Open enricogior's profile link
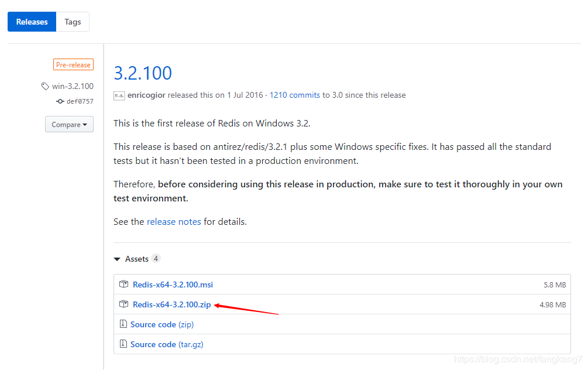This screenshot has width=588, height=370. [x=146, y=95]
